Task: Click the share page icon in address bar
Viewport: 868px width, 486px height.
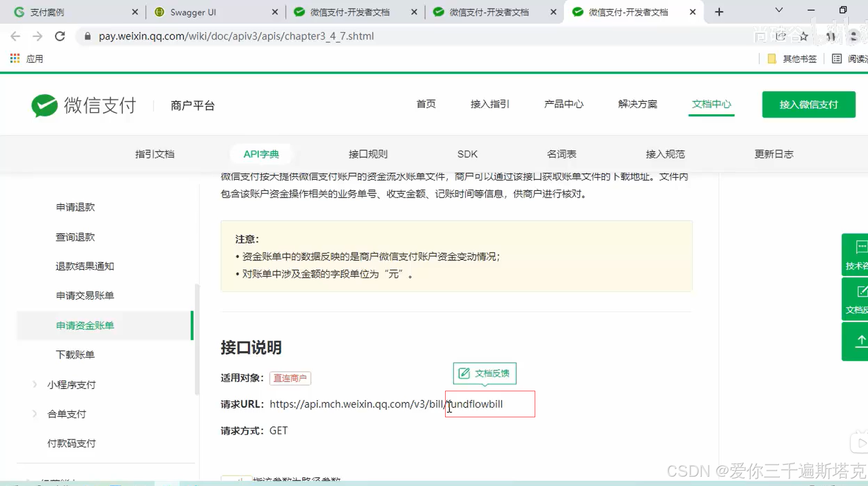Action: 781,36
